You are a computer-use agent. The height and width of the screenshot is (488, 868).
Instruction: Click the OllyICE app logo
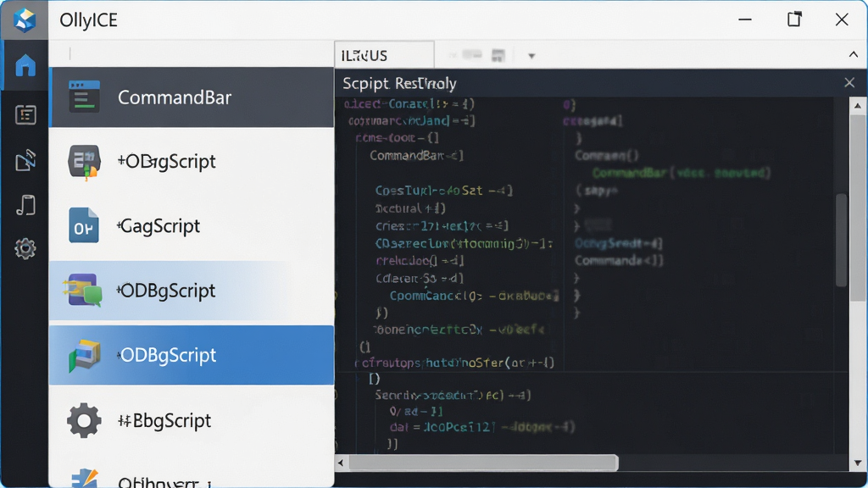pyautogui.click(x=25, y=20)
